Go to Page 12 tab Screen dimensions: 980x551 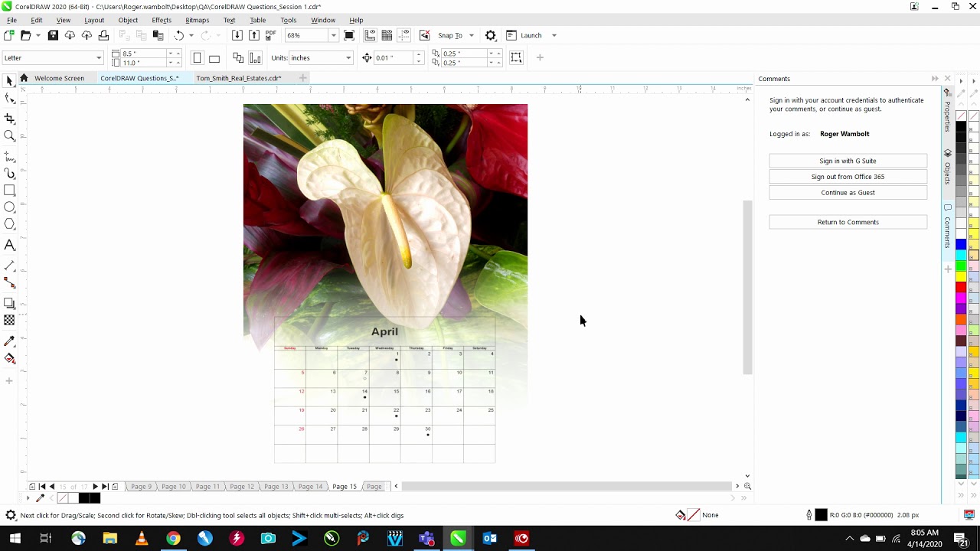point(241,487)
